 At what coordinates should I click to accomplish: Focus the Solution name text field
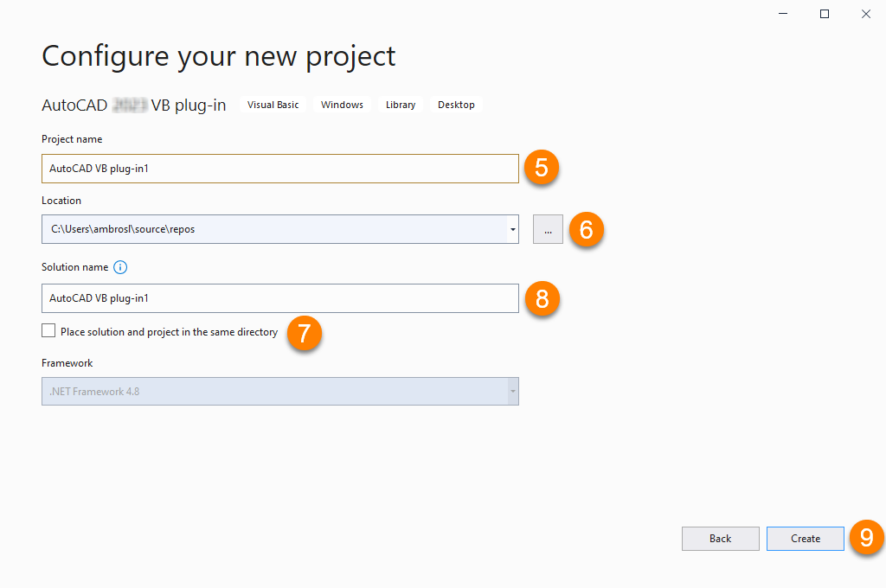[x=279, y=298]
